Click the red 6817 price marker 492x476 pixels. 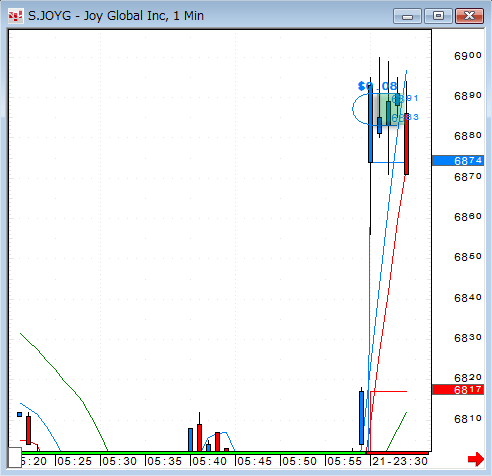458,389
